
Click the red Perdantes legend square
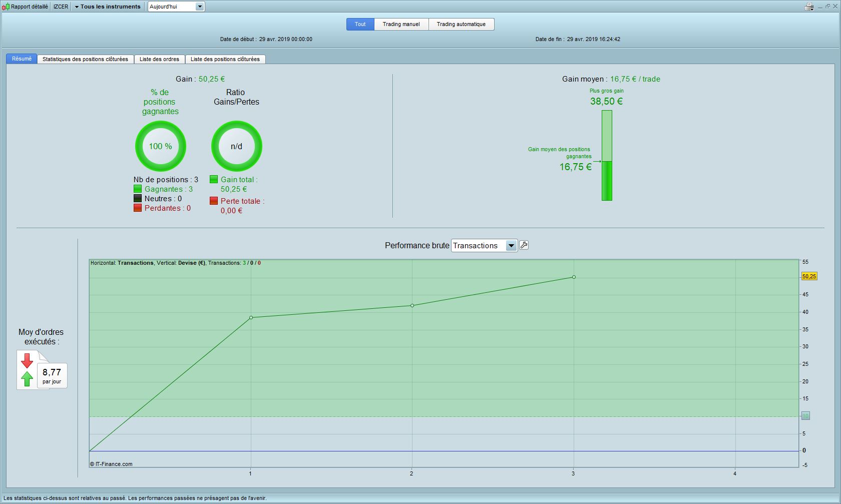tap(138, 208)
